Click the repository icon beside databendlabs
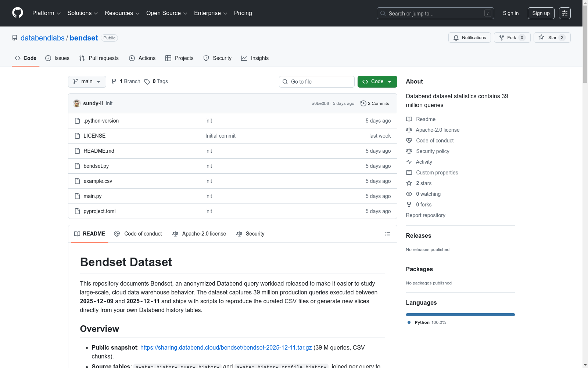The image size is (588, 368). pyautogui.click(x=15, y=38)
